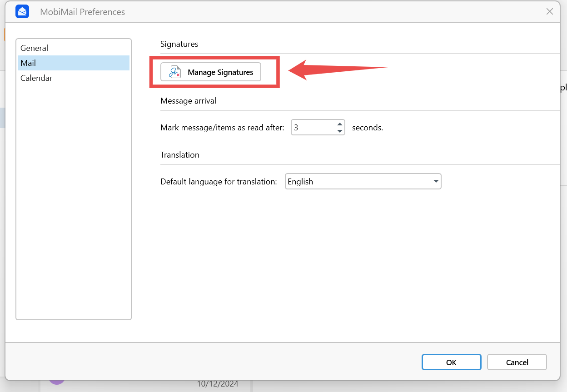Click the MobiMail Preferences title text
Screen dimensions: 567x392
tap(83, 12)
